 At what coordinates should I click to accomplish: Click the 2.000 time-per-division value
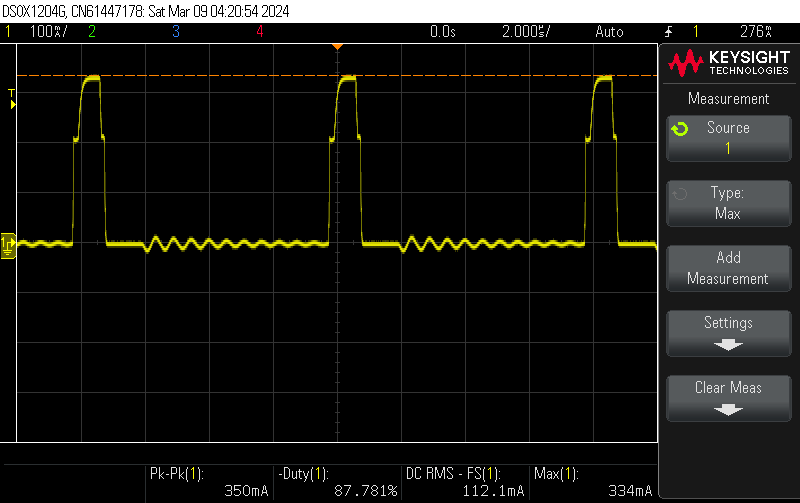tap(526, 32)
